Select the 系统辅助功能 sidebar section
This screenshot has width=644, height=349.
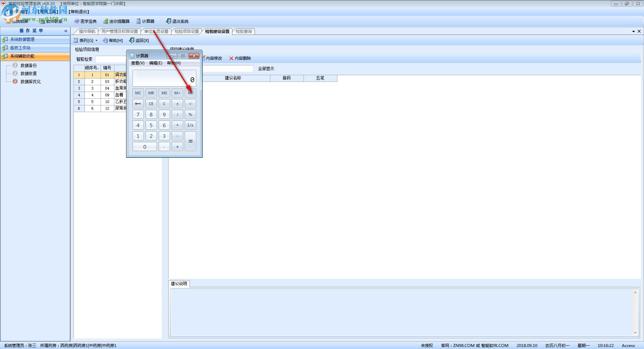click(x=35, y=56)
